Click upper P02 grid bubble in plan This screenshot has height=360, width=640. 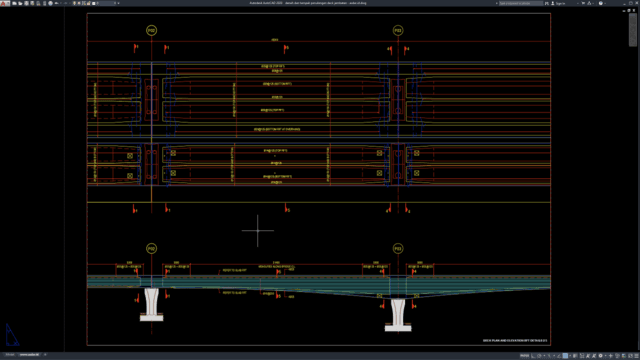151,30
